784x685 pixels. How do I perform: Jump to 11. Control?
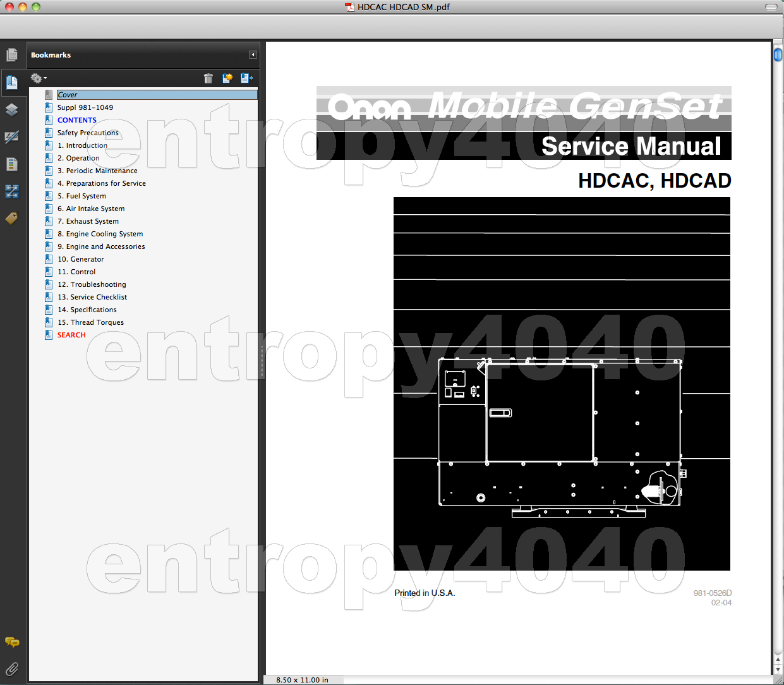(x=76, y=272)
